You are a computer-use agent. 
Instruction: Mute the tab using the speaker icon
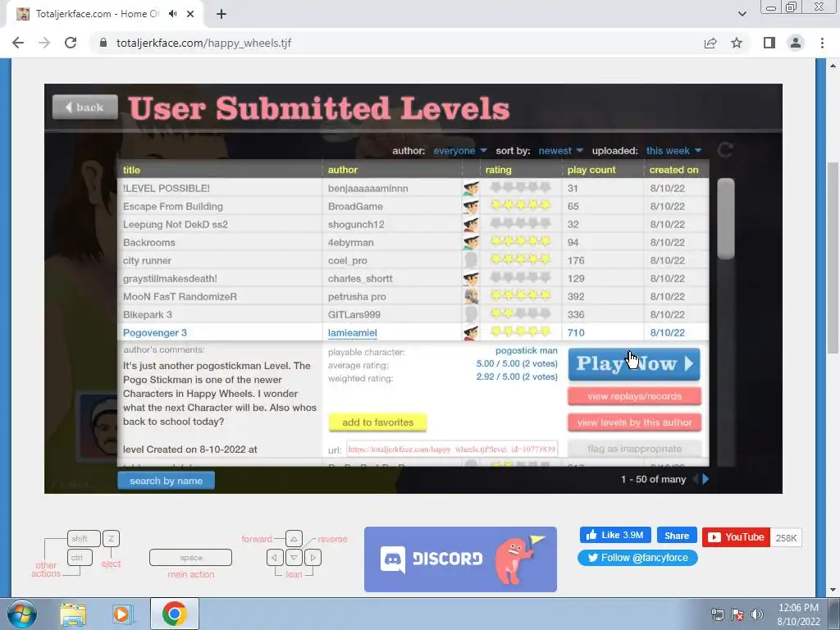click(x=172, y=14)
